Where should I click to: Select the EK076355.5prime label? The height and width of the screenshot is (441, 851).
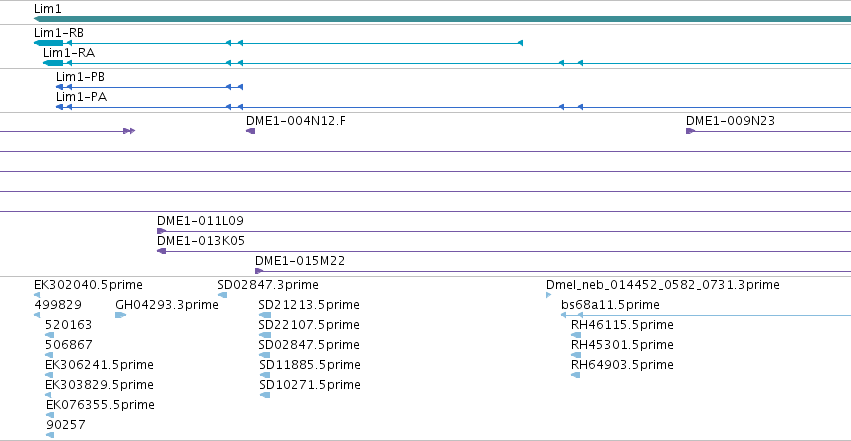[x=100, y=405]
